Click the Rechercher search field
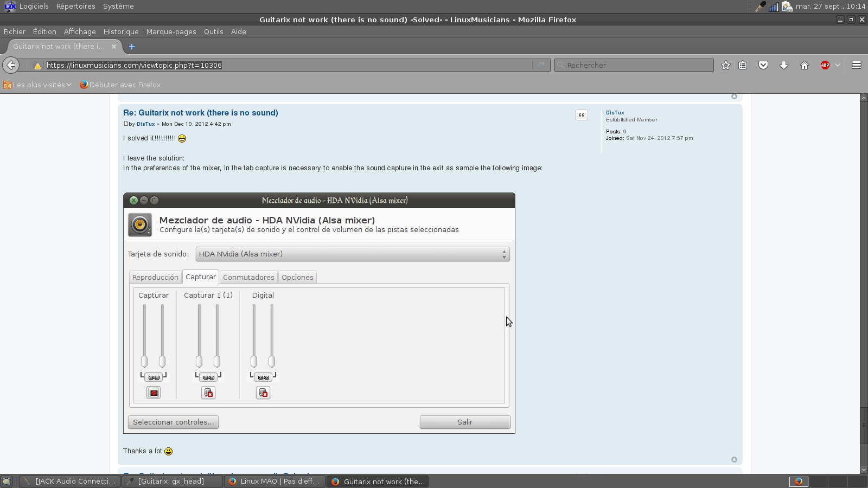Viewport: 868px width, 488px height. click(x=634, y=65)
